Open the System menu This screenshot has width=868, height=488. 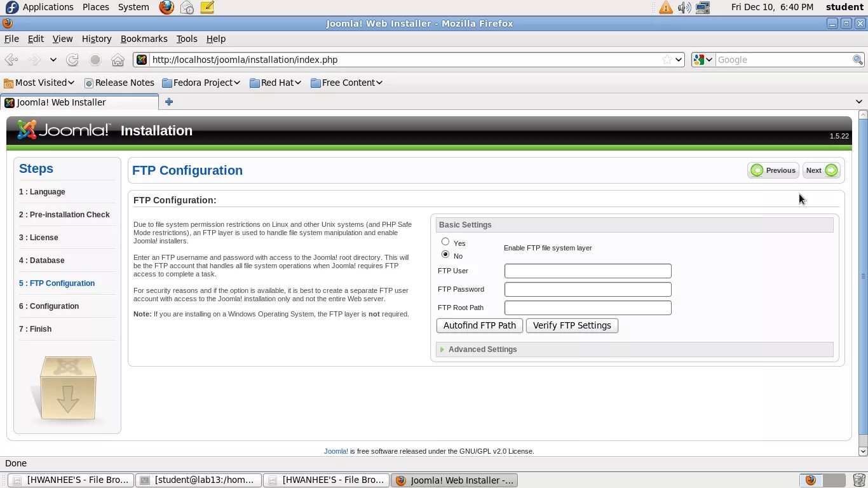click(133, 7)
